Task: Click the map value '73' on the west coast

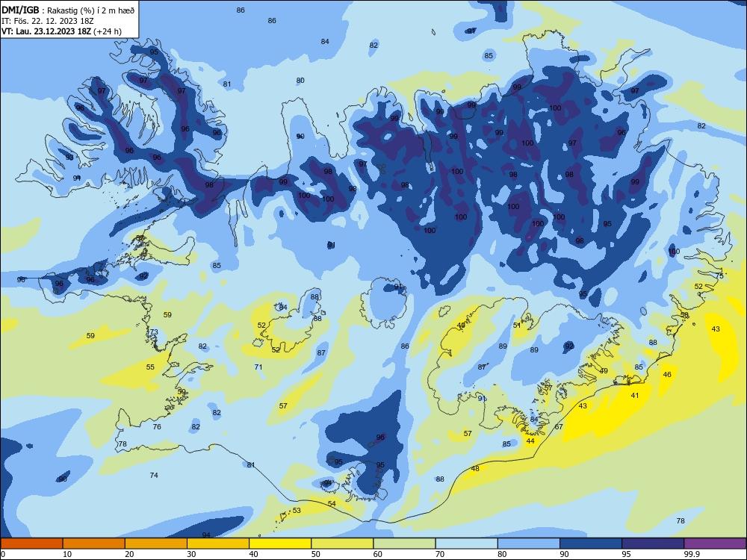Action: 154,332
